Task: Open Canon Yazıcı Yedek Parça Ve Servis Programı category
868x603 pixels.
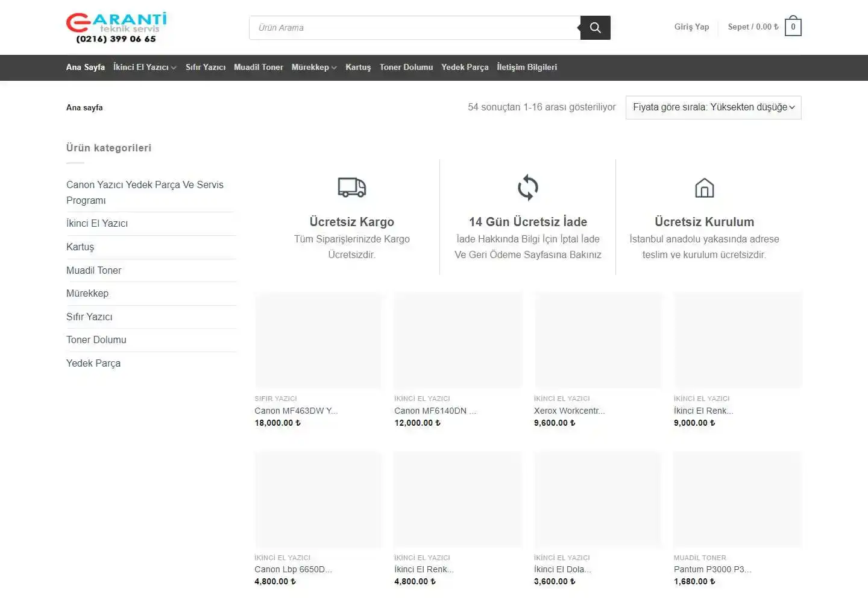Action: (x=145, y=192)
